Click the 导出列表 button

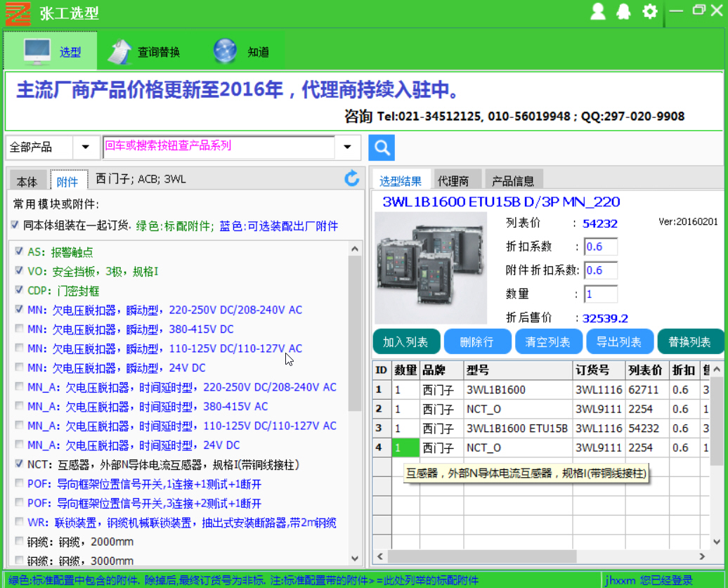coord(619,342)
